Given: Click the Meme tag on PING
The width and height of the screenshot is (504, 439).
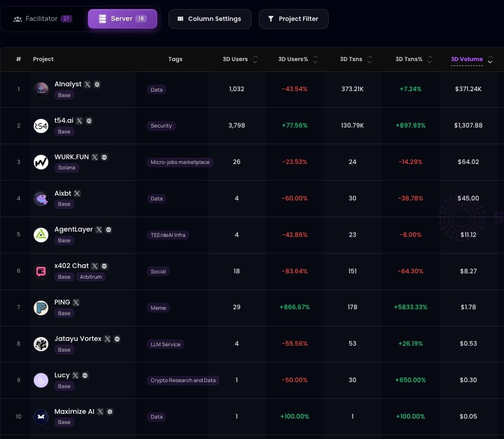Looking at the screenshot, I should coord(158,308).
